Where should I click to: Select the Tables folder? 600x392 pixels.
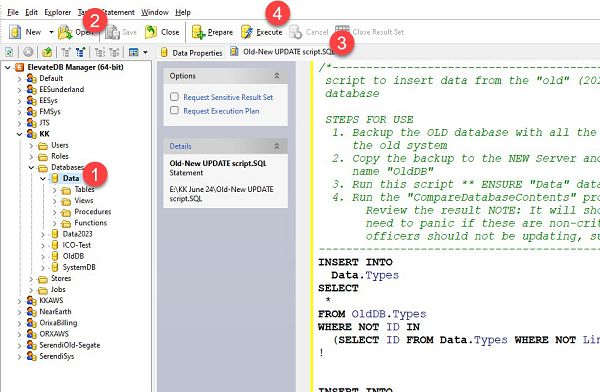[84, 189]
